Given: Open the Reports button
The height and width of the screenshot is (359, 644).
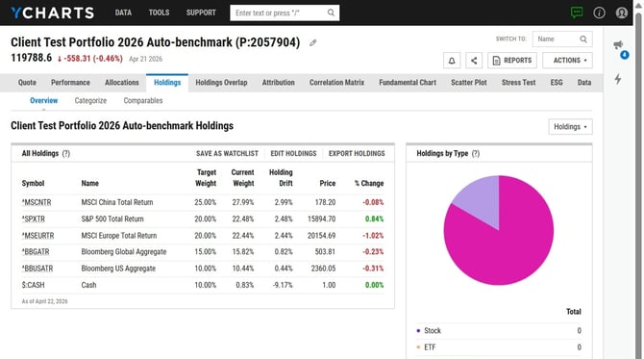Looking at the screenshot, I should [512, 61].
